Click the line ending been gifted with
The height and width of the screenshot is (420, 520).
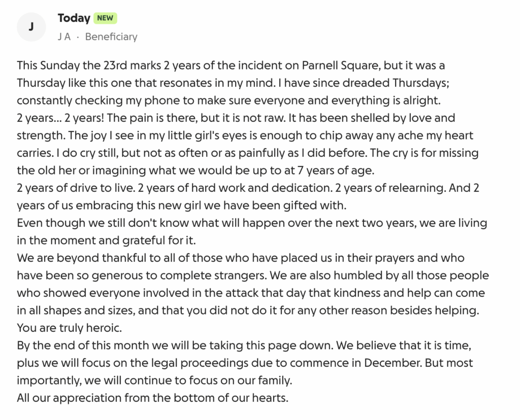(x=182, y=205)
